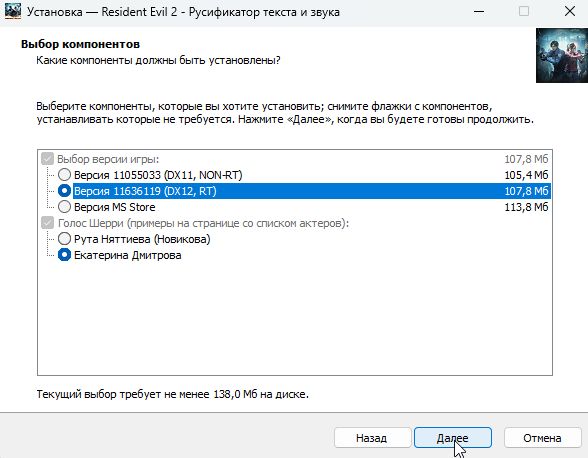Click the '113,8 Мб' size value
Viewport: 588px width, 458px height.
pos(526,207)
